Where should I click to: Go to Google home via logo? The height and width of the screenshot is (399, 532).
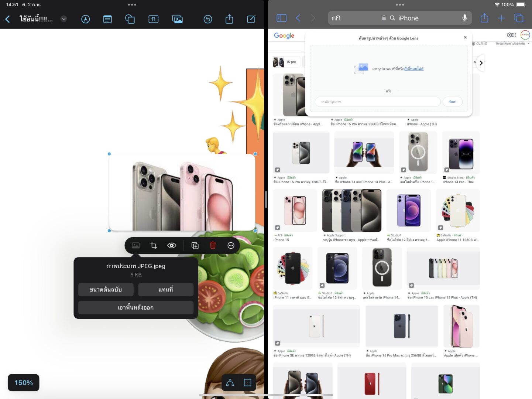(x=284, y=35)
